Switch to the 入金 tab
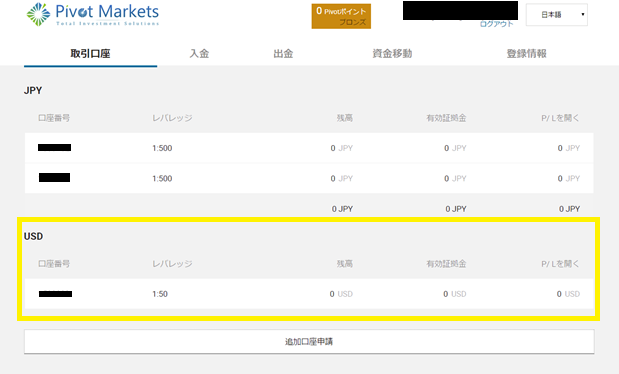The width and height of the screenshot is (619, 374). [x=199, y=53]
